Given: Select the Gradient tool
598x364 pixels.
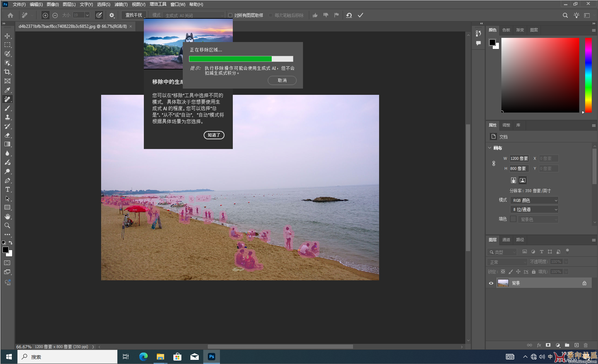Looking at the screenshot, I should (7, 144).
